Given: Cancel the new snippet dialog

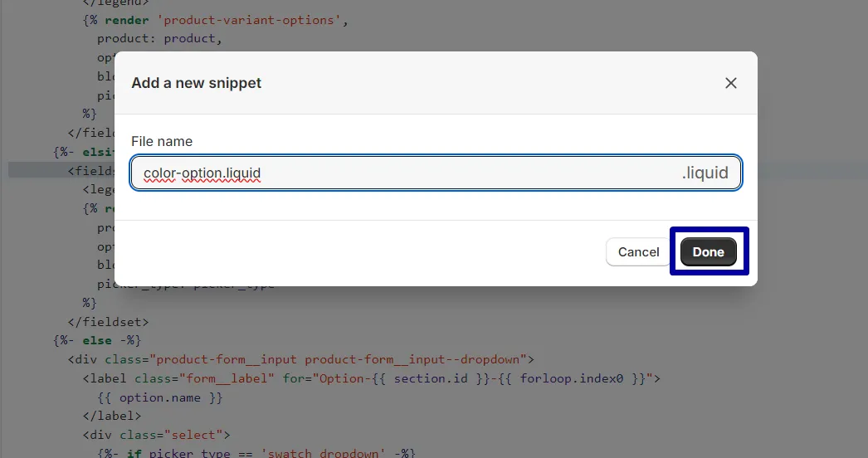Looking at the screenshot, I should pyautogui.click(x=638, y=252).
